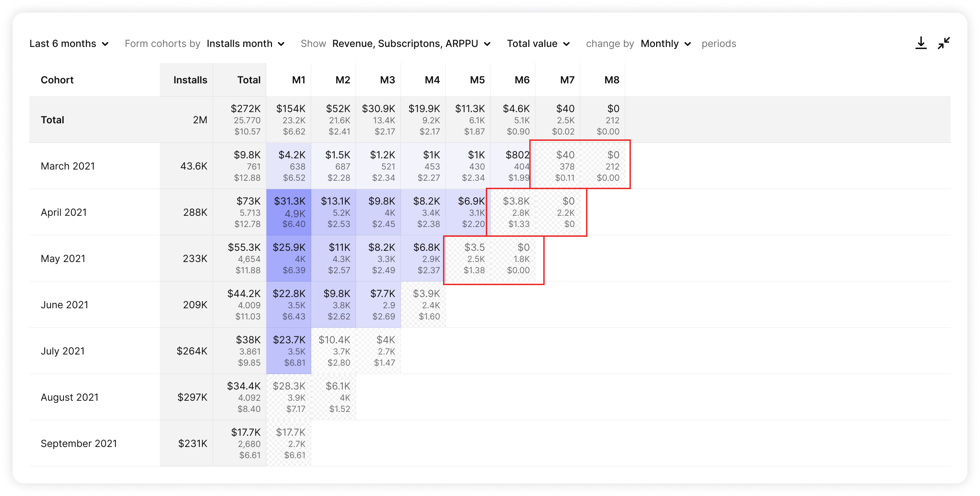Click the Total row label
This screenshot has height=496, width=980.
[53, 120]
